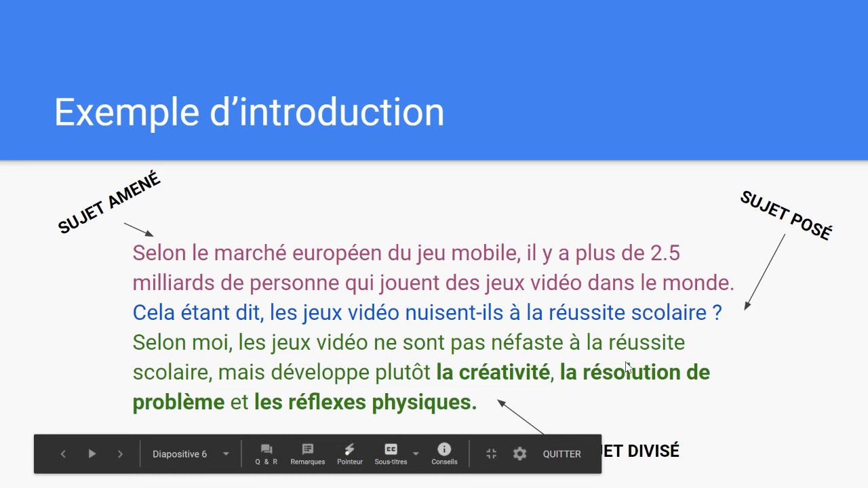
Task: Click the green line starting "Selon moi, les jeux vidéo"
Action: pos(408,342)
